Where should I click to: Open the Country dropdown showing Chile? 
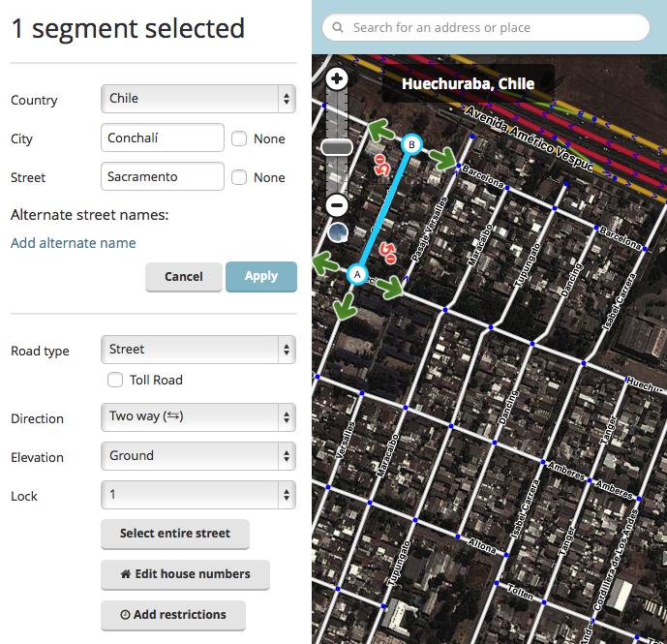(x=197, y=99)
